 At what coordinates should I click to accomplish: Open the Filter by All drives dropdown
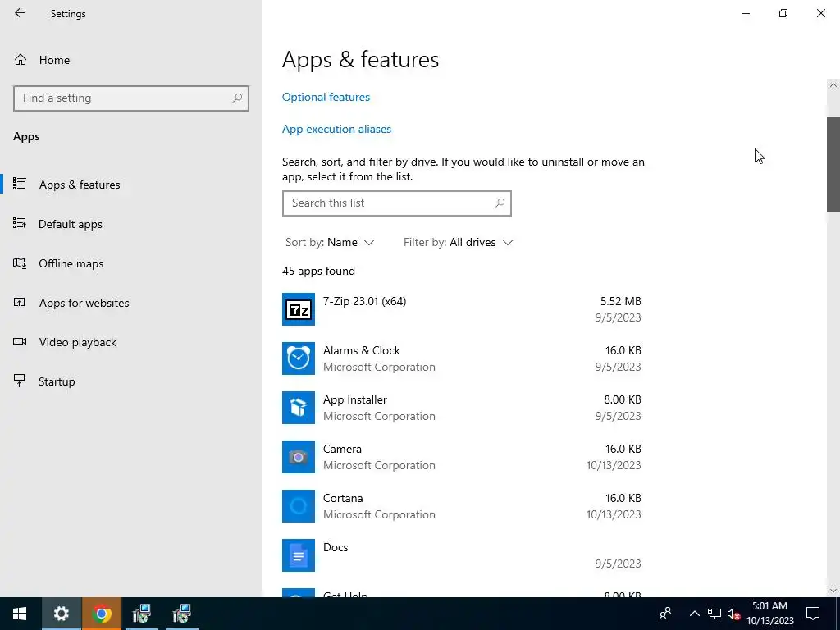pyautogui.click(x=458, y=242)
